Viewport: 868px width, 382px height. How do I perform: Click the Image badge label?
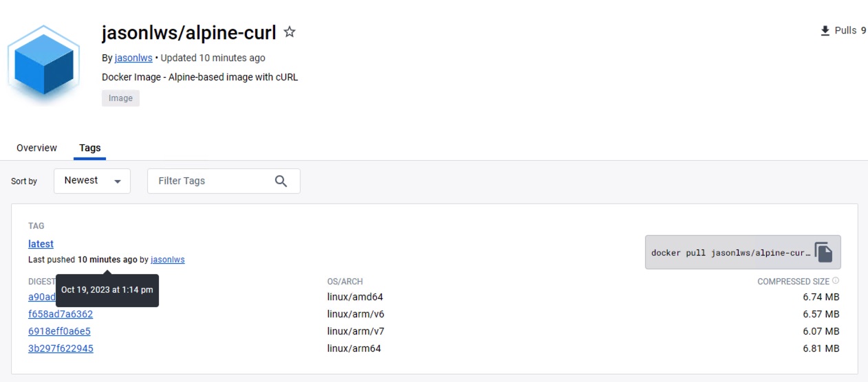pyautogui.click(x=120, y=98)
